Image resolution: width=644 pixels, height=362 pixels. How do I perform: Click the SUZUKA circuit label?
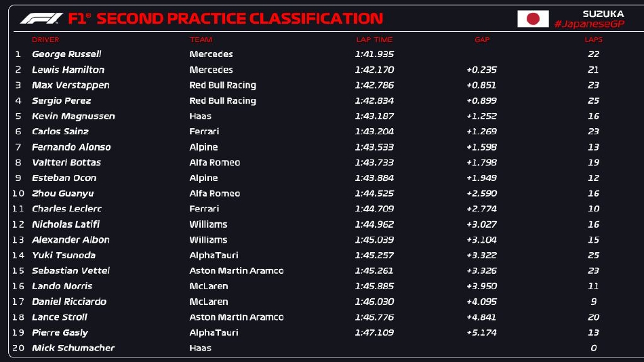pos(603,14)
